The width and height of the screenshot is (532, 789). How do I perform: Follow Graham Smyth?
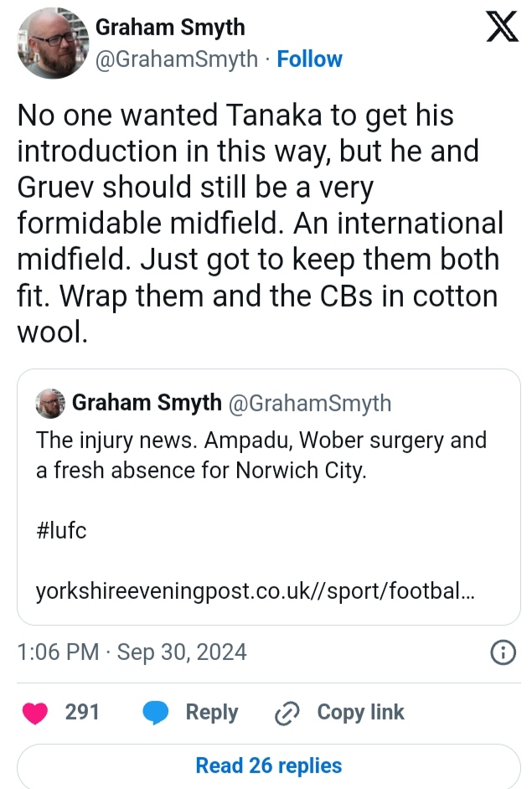pyautogui.click(x=309, y=59)
